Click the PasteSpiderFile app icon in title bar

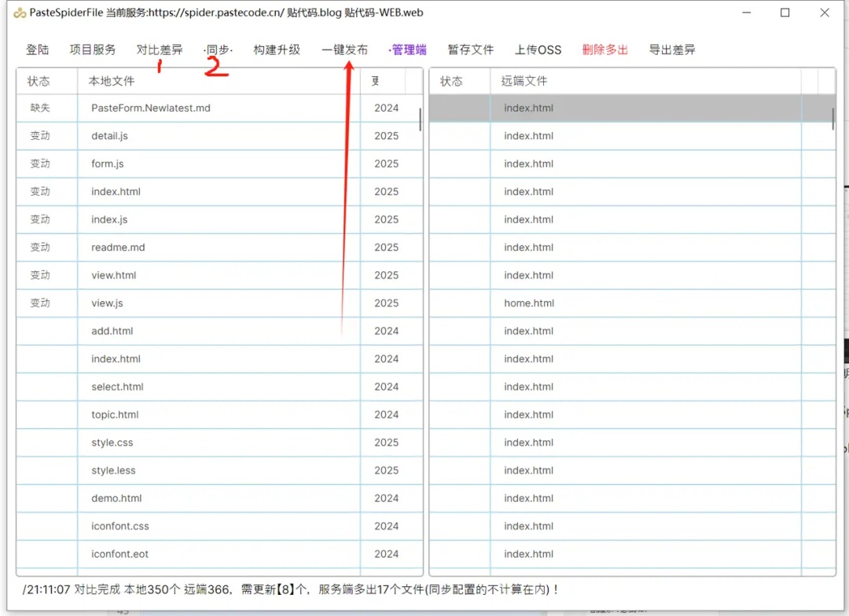(x=20, y=13)
